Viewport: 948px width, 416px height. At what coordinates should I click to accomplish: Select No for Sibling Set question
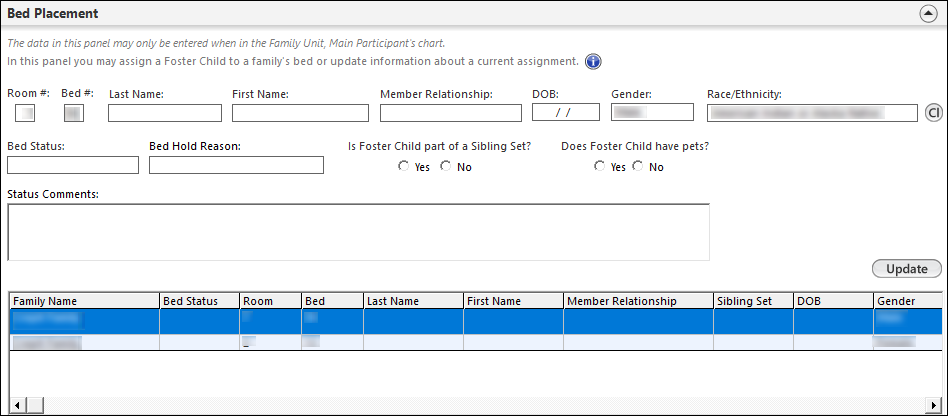tap(446, 167)
